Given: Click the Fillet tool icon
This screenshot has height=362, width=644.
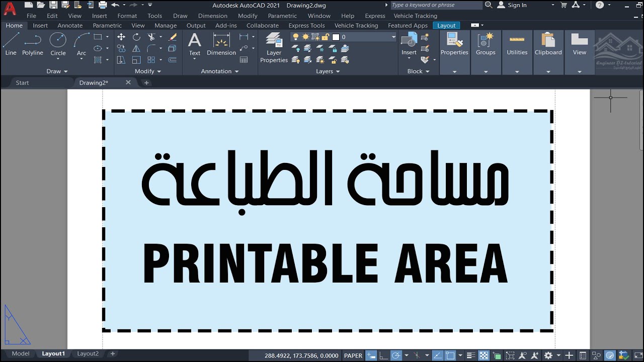Looking at the screenshot, I should pos(151,48).
